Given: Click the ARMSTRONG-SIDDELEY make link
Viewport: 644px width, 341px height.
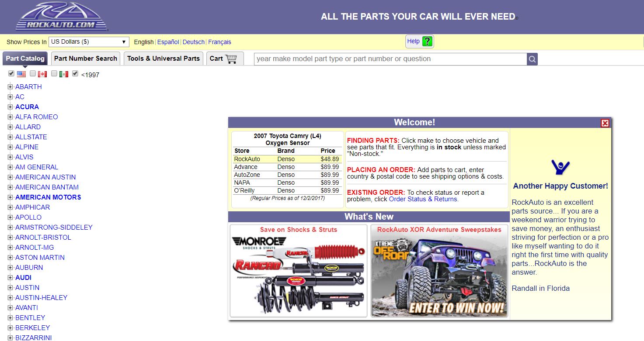Looking at the screenshot, I should 54,227.
